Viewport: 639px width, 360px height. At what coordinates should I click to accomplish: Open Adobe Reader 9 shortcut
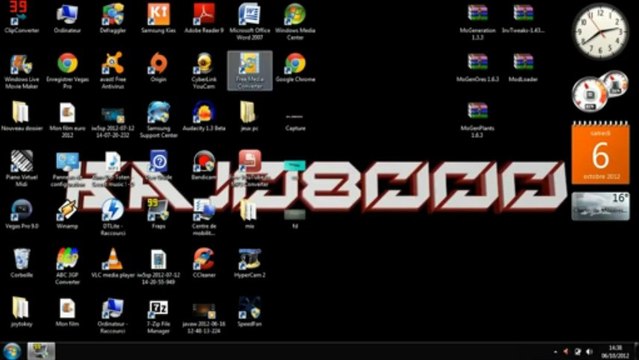tap(204, 17)
